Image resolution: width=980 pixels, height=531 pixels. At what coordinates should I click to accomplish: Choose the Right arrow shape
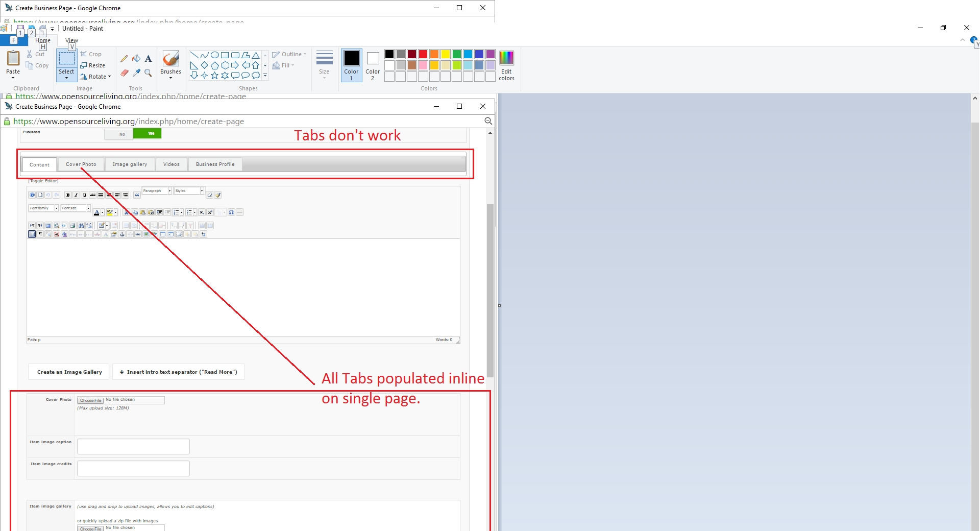(235, 65)
